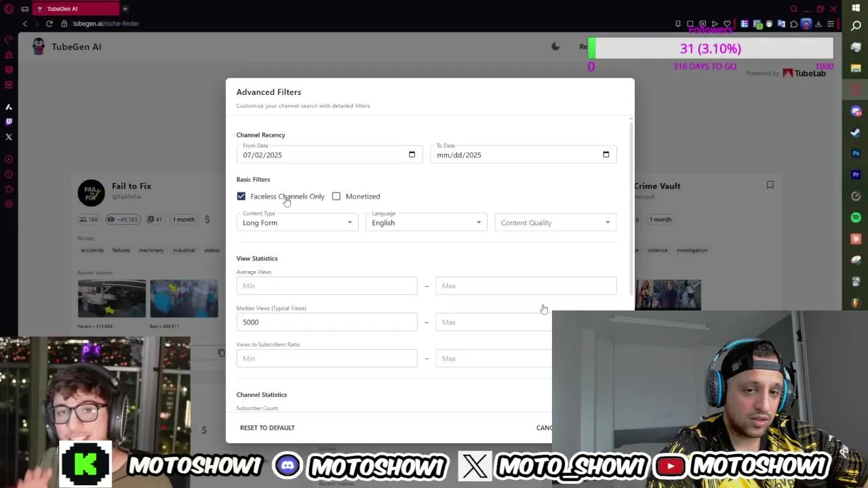Open the X (Twitter) sidebar panel
The image size is (868, 488).
pyautogui.click(x=9, y=137)
